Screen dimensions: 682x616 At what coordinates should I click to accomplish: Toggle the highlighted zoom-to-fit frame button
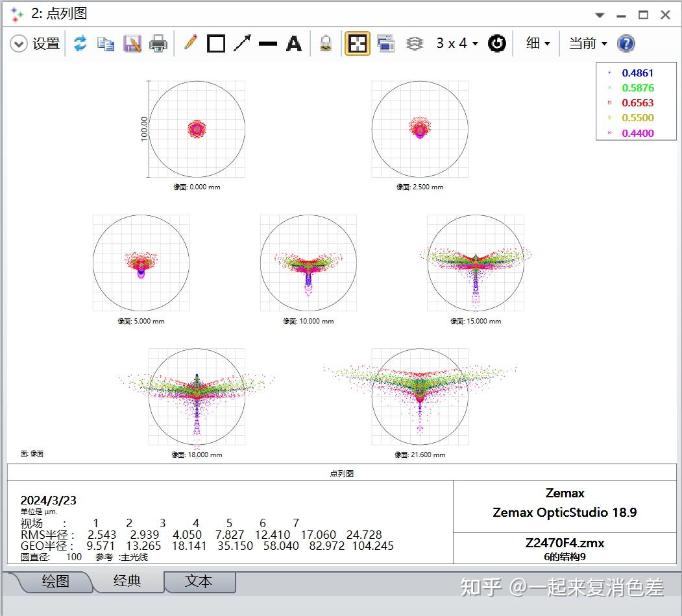point(358,43)
